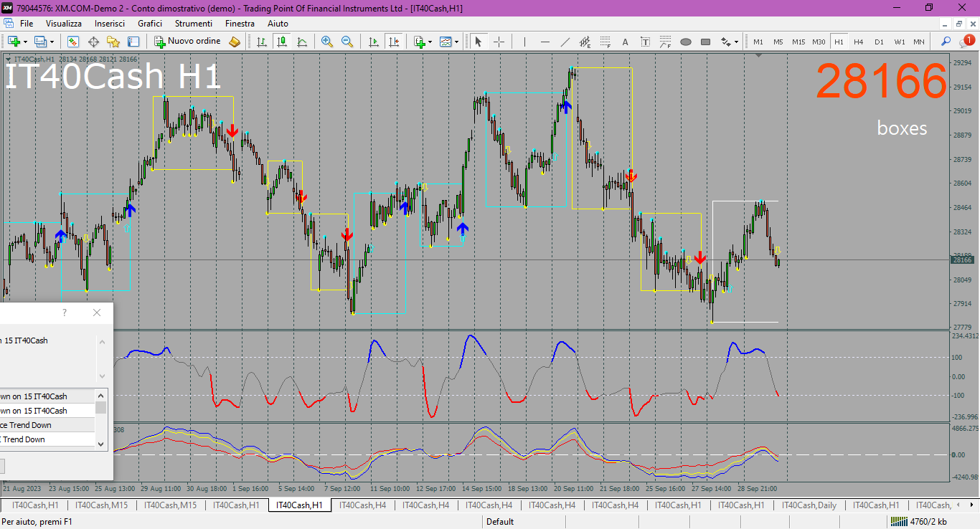The image size is (980, 529).
Task: Click the Nuovo ordine button
Action: coord(188,42)
